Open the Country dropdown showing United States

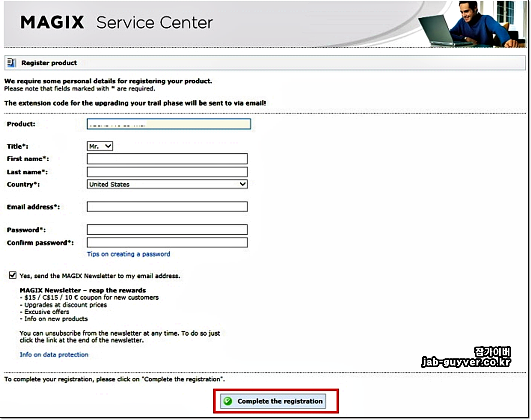point(167,184)
